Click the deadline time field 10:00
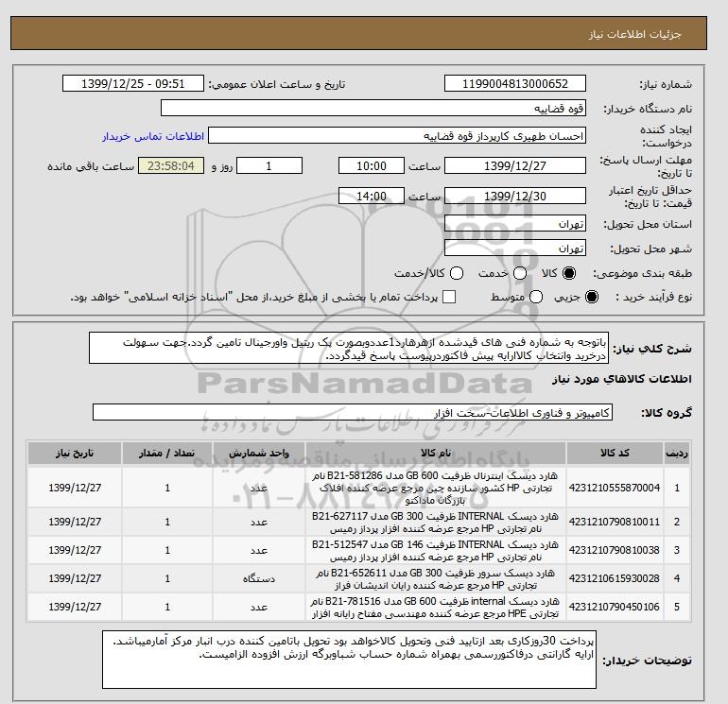 coord(372,165)
